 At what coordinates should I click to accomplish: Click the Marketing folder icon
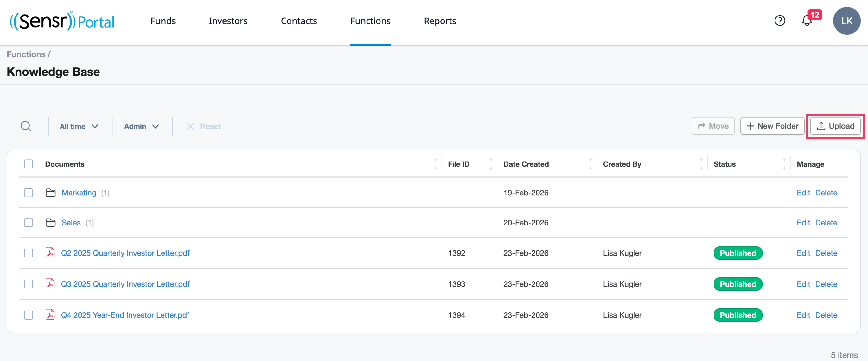[51, 193]
